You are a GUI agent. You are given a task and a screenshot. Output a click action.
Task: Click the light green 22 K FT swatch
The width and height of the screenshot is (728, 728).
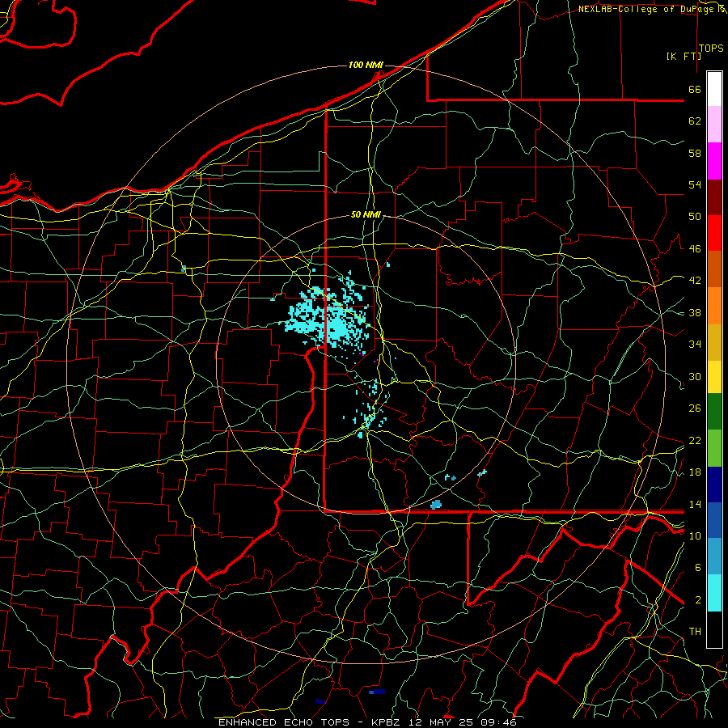click(714, 448)
